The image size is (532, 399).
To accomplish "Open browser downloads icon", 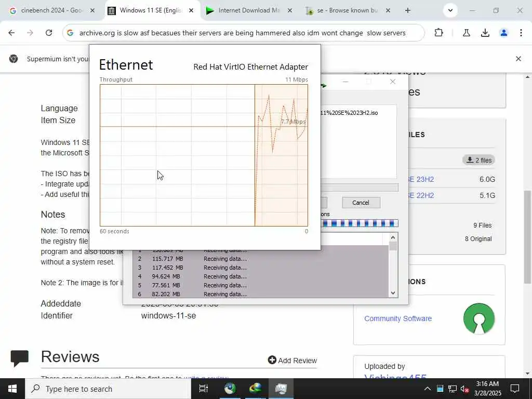I will click(x=485, y=33).
